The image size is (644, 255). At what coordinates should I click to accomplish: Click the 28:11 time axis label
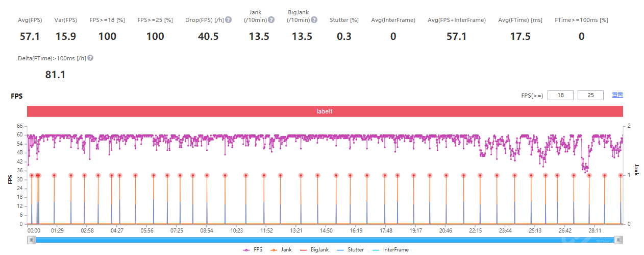595,231
